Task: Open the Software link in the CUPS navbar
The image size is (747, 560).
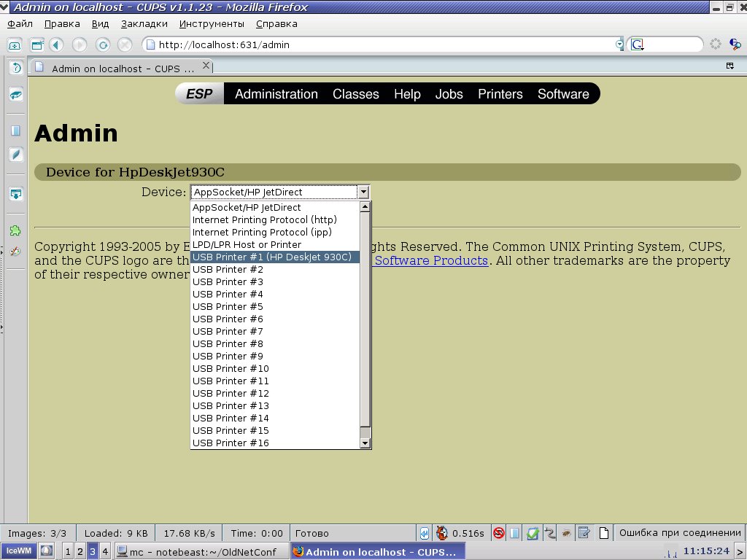Action: [563, 94]
